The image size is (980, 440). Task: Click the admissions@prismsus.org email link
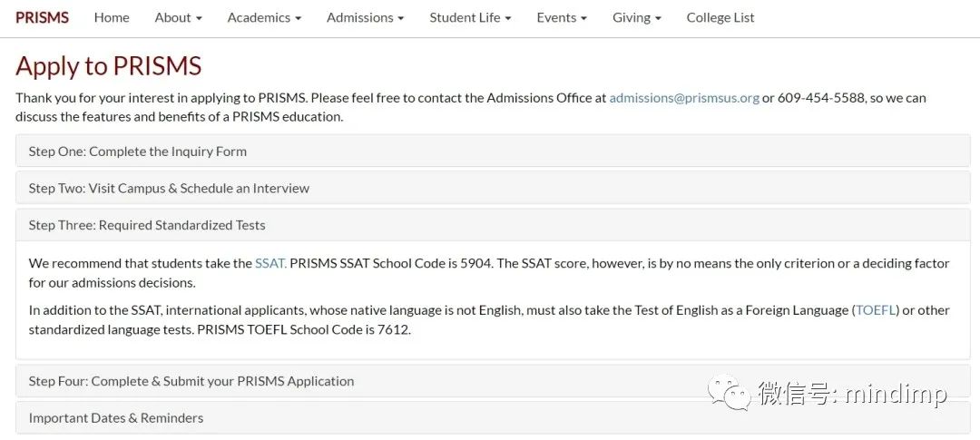coord(684,98)
